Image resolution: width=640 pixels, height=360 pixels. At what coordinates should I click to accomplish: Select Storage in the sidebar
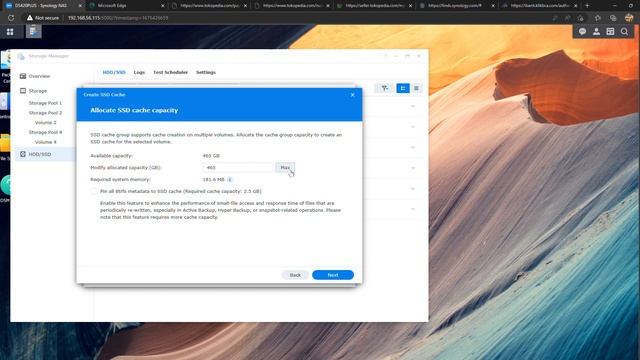pyautogui.click(x=38, y=91)
